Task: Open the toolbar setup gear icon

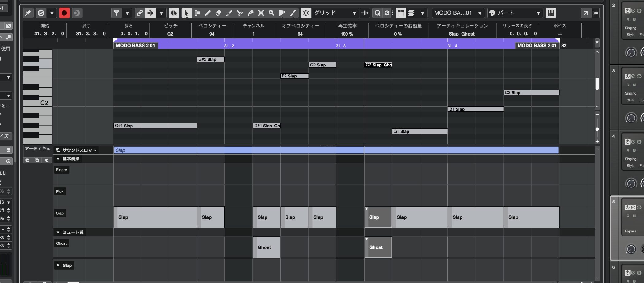Action: [595, 13]
